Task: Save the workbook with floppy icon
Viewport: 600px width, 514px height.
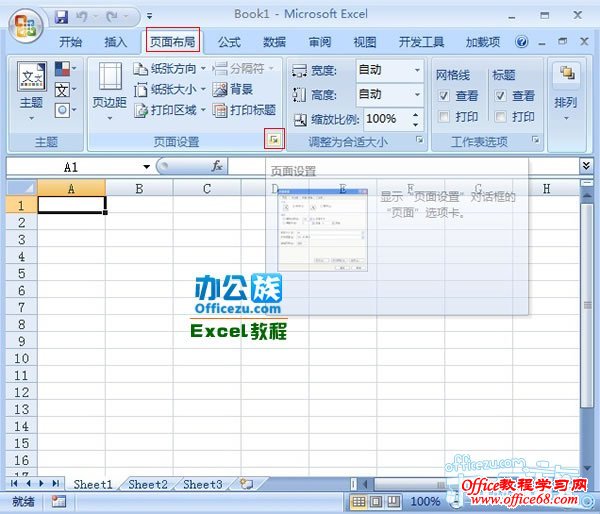Action: (x=61, y=17)
